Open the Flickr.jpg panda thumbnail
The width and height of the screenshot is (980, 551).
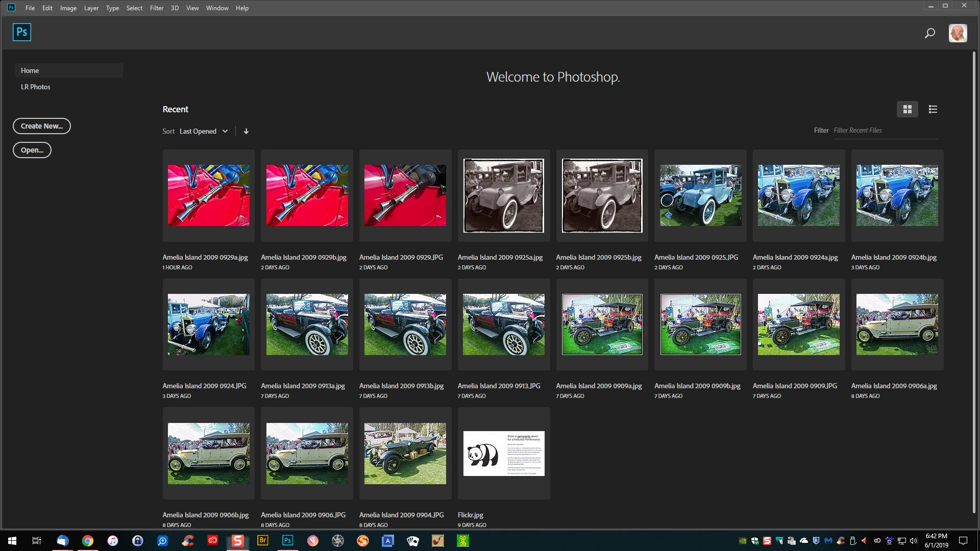point(504,453)
